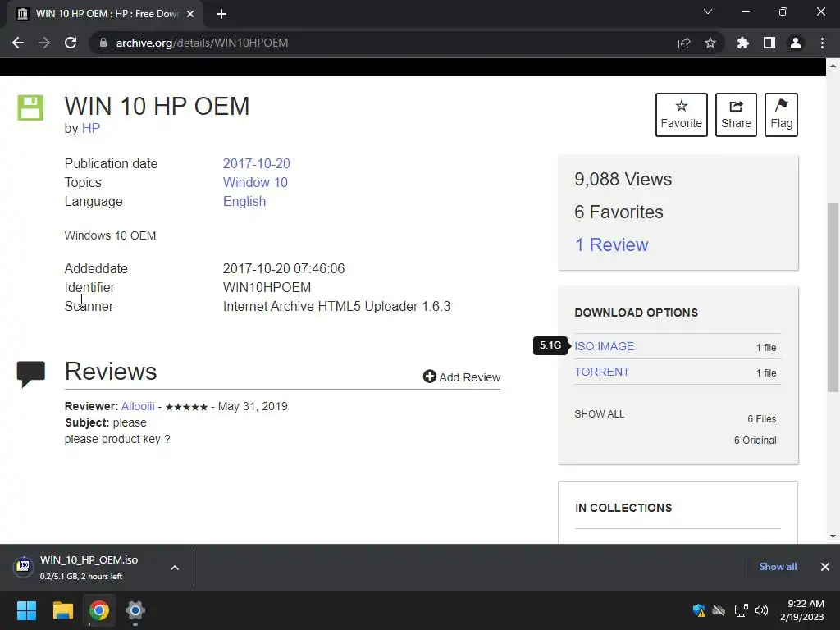840x630 pixels.
Task: Click the scrollbar down arrow
Action: coord(833,536)
